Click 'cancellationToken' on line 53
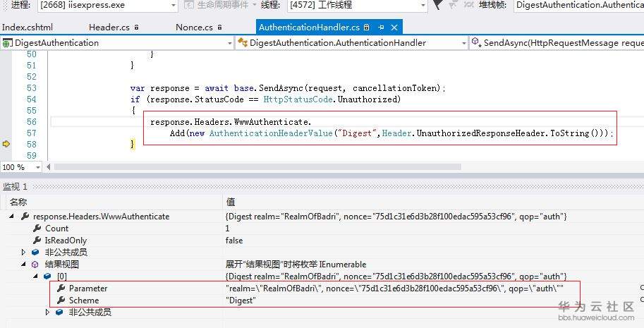644x328 pixels. pyautogui.click(x=395, y=88)
